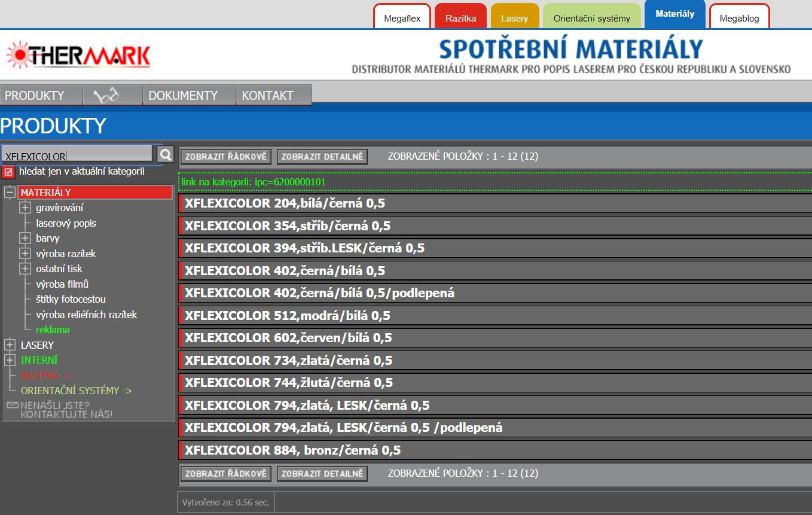Expand the gravírování category
Screen dimensions: 812x515
click(x=25, y=208)
